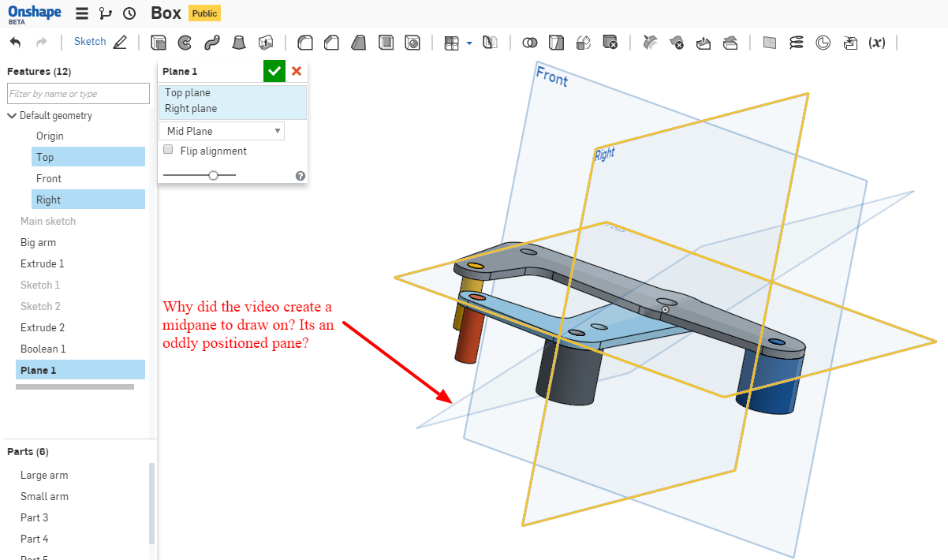Select the Delete face tool
Image resolution: width=948 pixels, height=560 pixels.
coord(677,43)
